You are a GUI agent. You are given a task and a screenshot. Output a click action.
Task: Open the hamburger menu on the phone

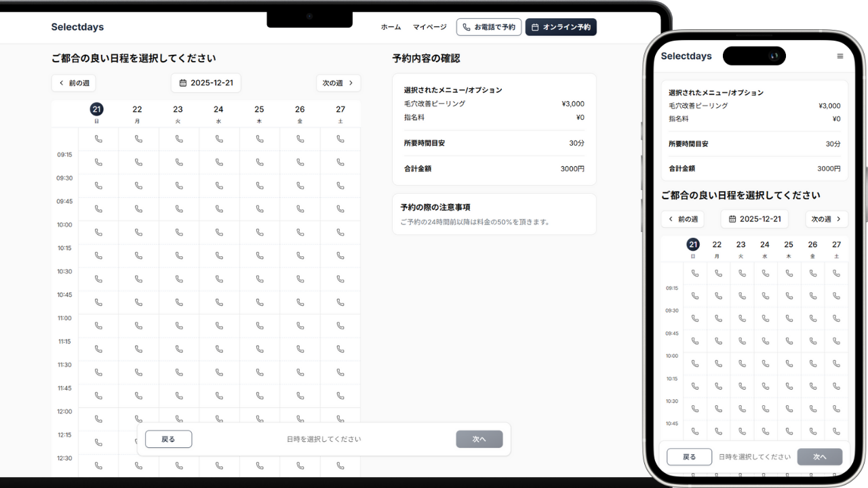click(x=840, y=56)
